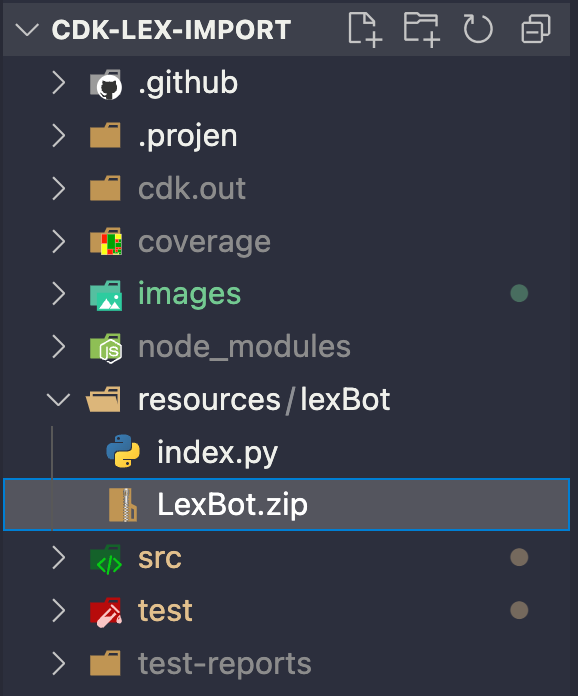The image size is (578, 696).
Task: Expand the .github folder chevron
Action: [x=59, y=83]
